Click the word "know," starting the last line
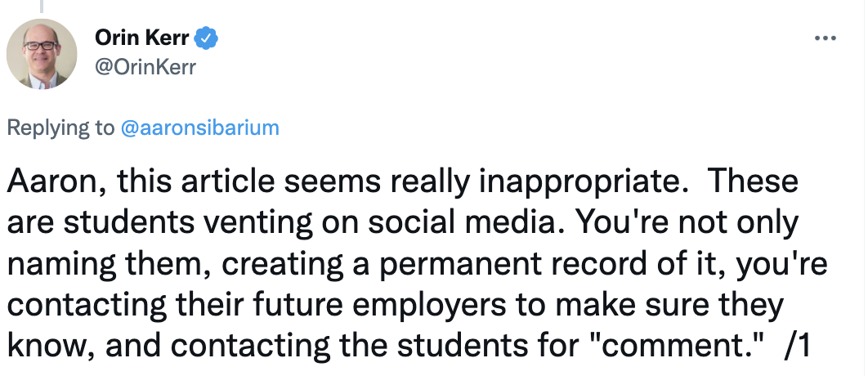868x376 pixels. pyautogui.click(x=46, y=347)
